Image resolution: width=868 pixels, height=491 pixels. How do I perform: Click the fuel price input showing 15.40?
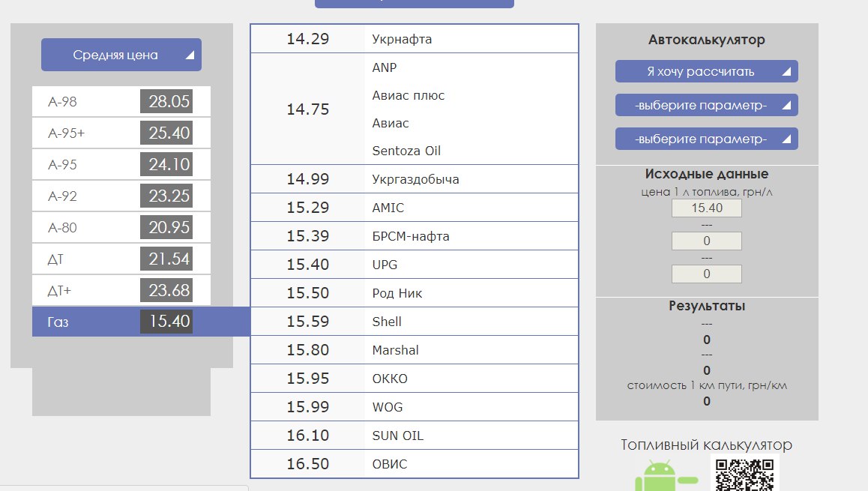pos(706,208)
